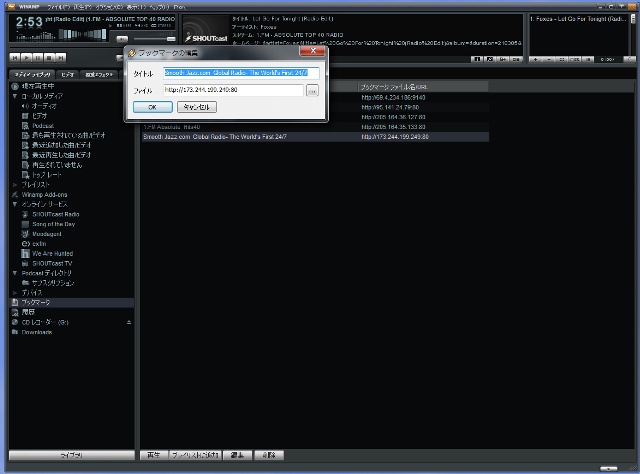640x474 pixels.
Task: Open the cxfm online service
Action: 39,244
